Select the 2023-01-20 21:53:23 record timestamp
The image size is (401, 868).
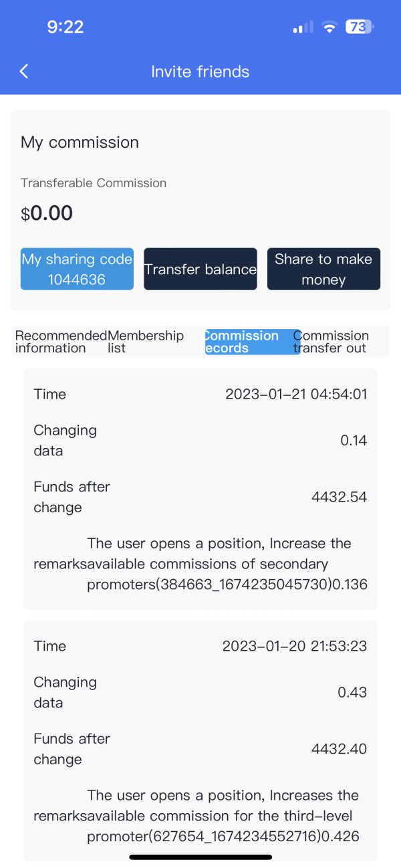tap(295, 646)
